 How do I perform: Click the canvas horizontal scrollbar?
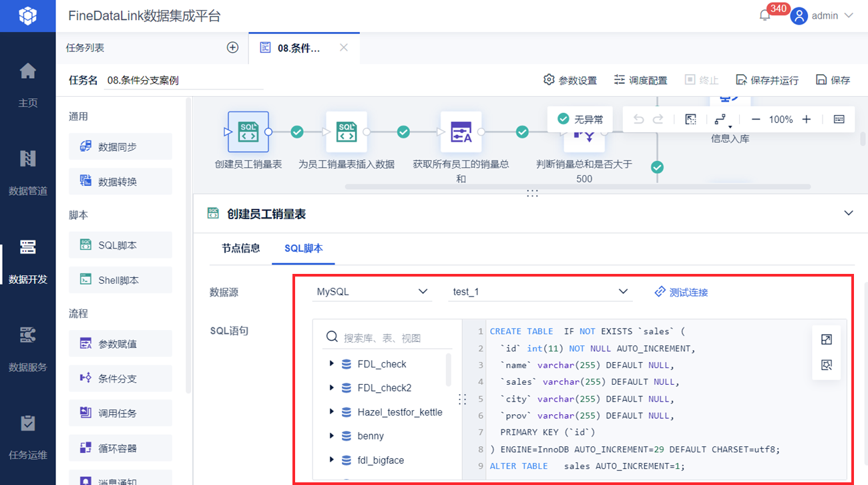click(x=578, y=186)
